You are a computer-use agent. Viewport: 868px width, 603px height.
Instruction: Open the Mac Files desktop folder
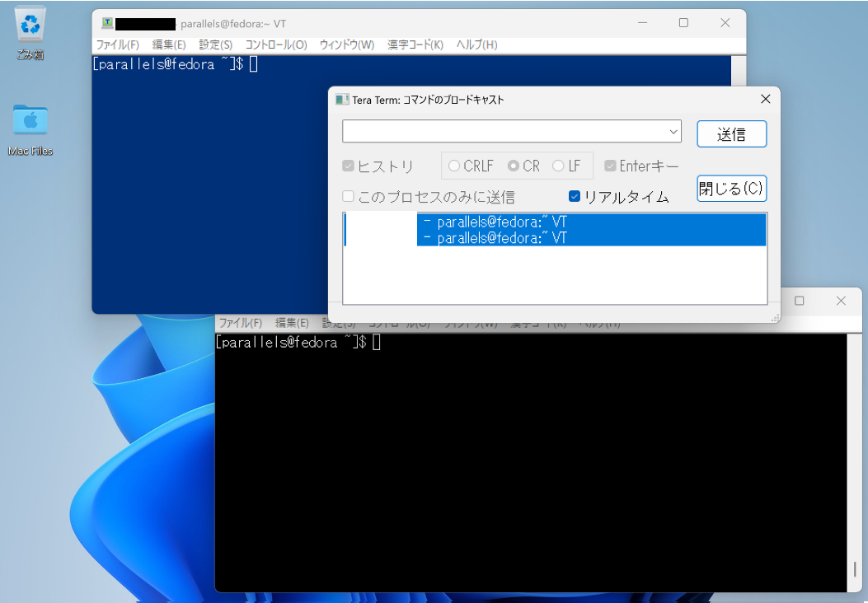click(x=30, y=129)
